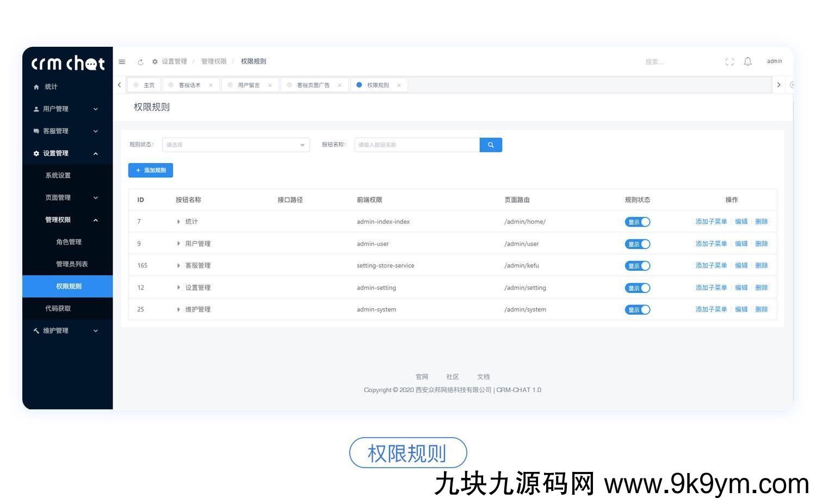Click the blue search magnifier button
The width and height of the screenshot is (816, 504).
[491, 145]
